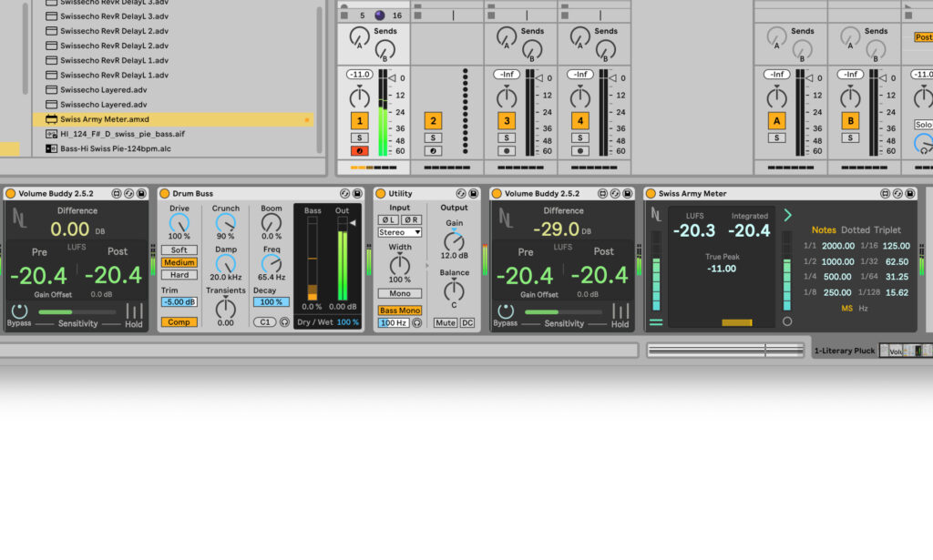Solo track 3 with its S button
The width and height of the screenshot is (933, 560).
tap(507, 137)
